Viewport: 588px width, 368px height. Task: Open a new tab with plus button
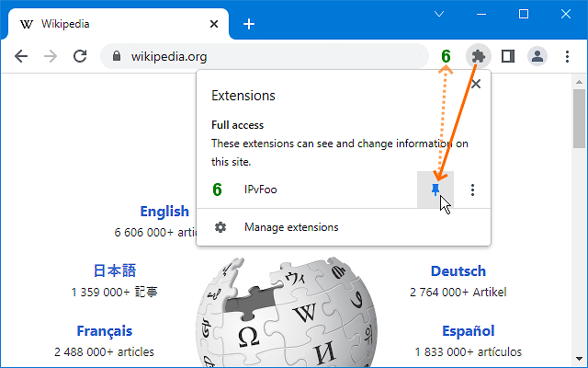249,24
